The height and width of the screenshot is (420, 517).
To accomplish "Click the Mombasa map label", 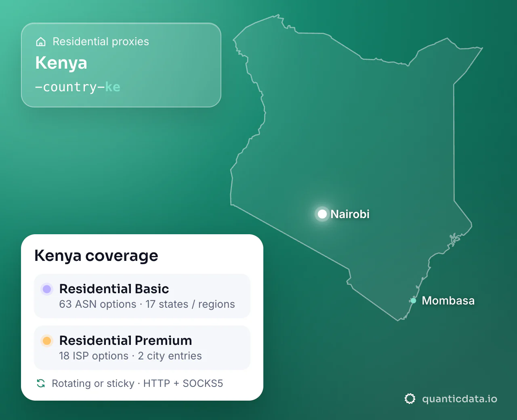I will click(448, 300).
